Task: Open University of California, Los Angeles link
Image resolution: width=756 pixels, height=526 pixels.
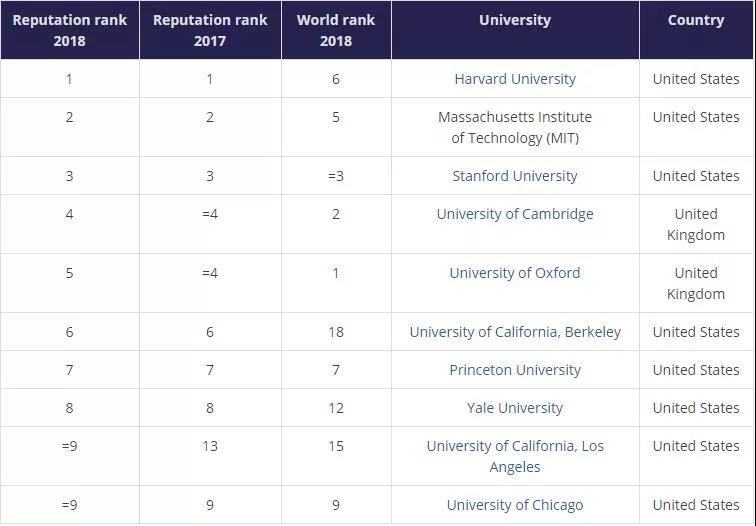Action: point(515,456)
